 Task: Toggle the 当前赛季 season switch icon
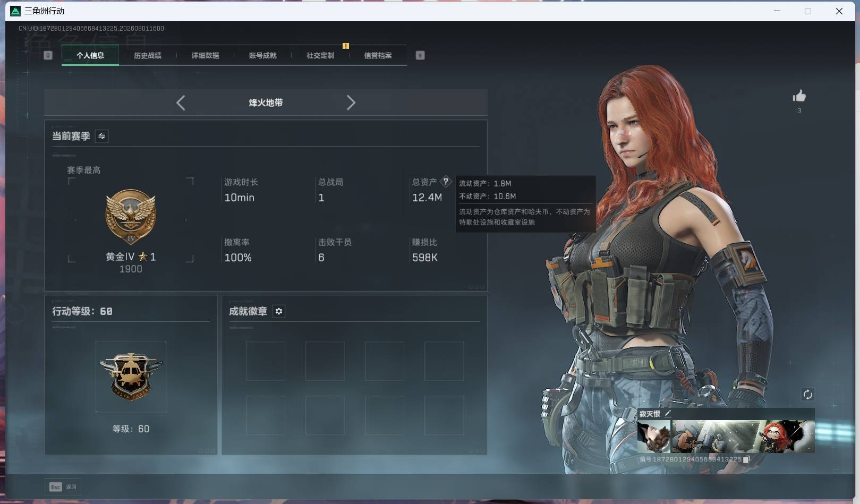point(101,136)
